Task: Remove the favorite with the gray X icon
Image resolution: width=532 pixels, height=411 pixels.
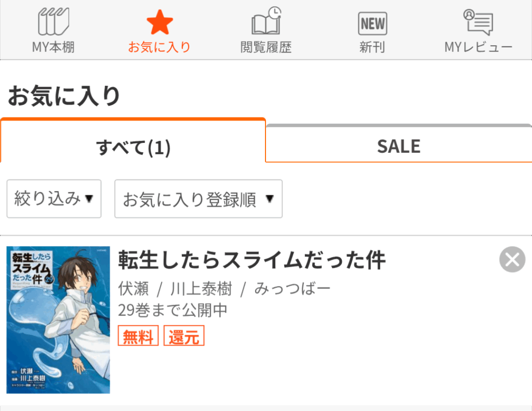Action: point(512,259)
